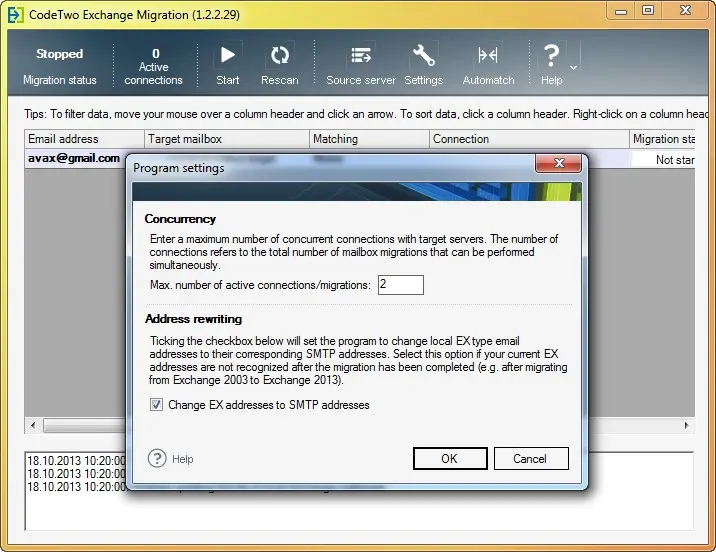Image resolution: width=716 pixels, height=552 pixels.
Task: Close the Program settings dialog
Action: 558,163
